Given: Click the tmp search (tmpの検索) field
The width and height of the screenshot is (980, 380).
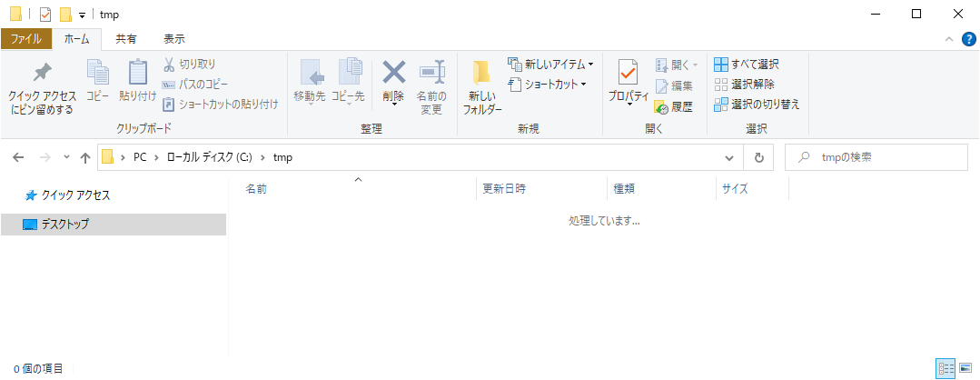Looking at the screenshot, I should pos(881,157).
